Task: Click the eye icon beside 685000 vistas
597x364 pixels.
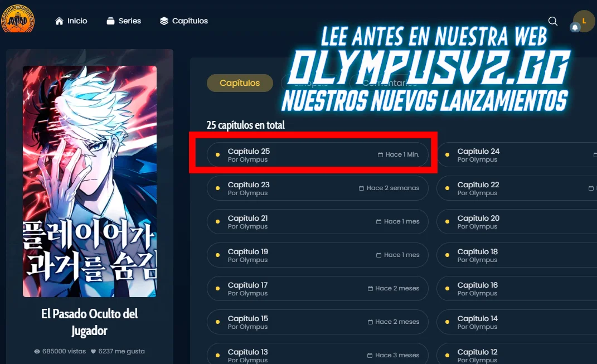Action: click(x=37, y=351)
